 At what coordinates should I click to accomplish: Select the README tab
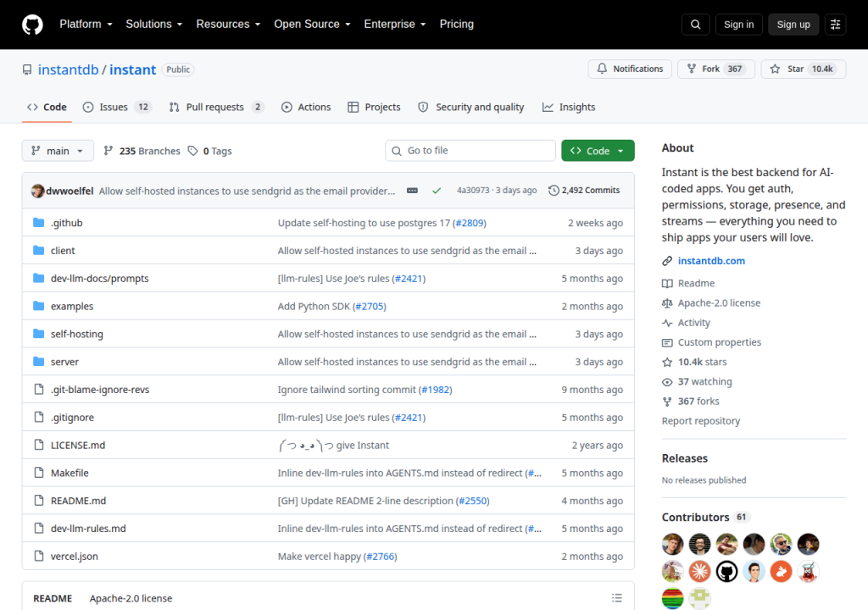click(x=53, y=598)
